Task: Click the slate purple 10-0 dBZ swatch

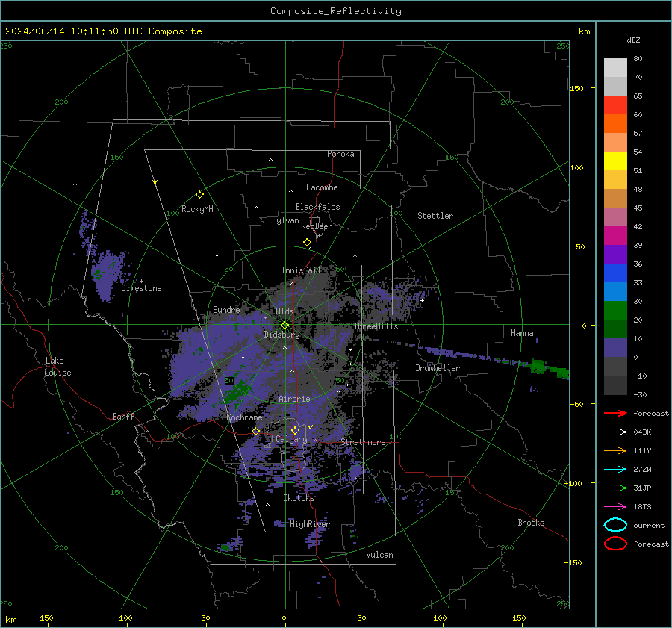Action: pos(615,348)
